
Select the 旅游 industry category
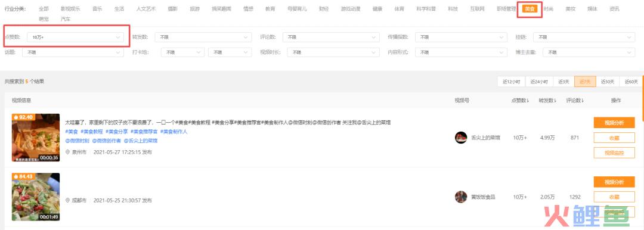click(194, 8)
